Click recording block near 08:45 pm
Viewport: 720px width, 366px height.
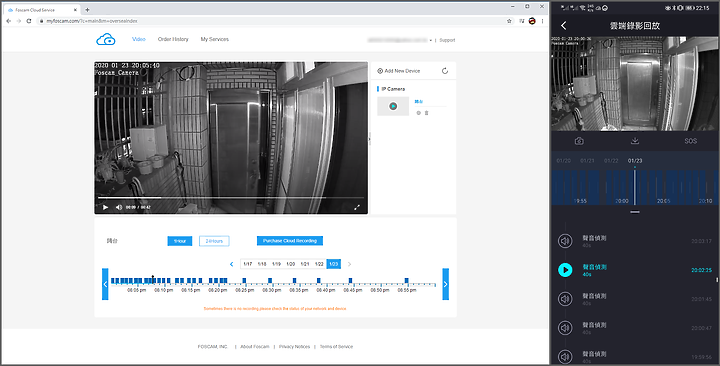350,280
